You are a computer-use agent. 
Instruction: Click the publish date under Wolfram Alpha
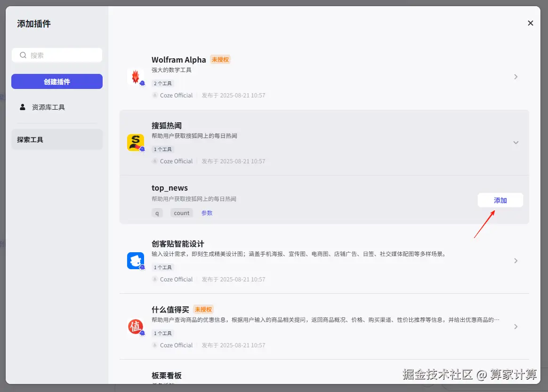[x=234, y=96]
